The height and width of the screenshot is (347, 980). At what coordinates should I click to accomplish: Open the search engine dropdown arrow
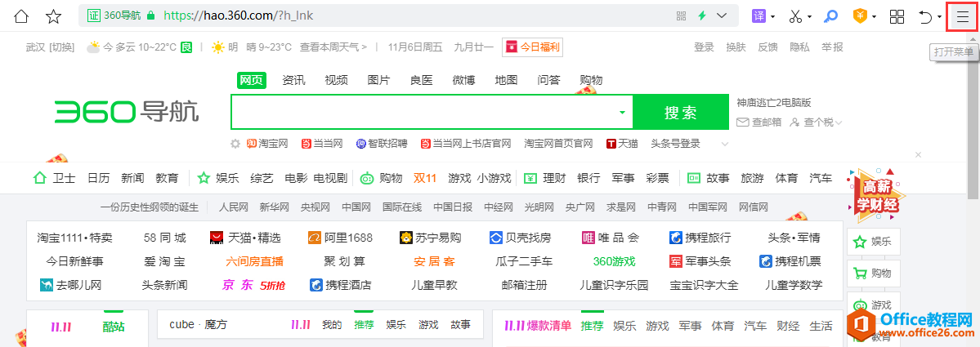tap(622, 112)
